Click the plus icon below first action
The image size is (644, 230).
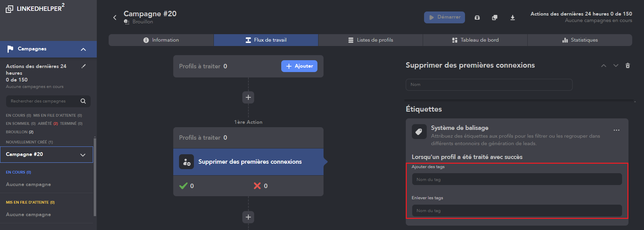click(x=248, y=217)
